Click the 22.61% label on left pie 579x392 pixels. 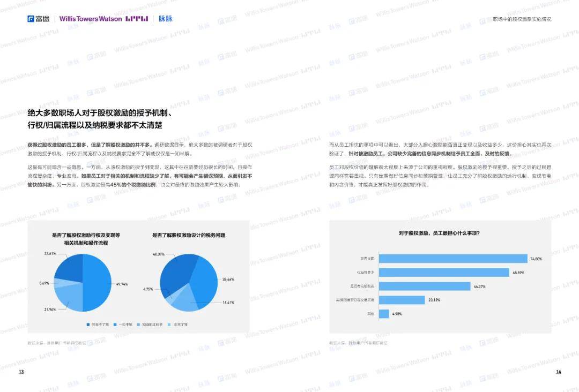pos(50,254)
